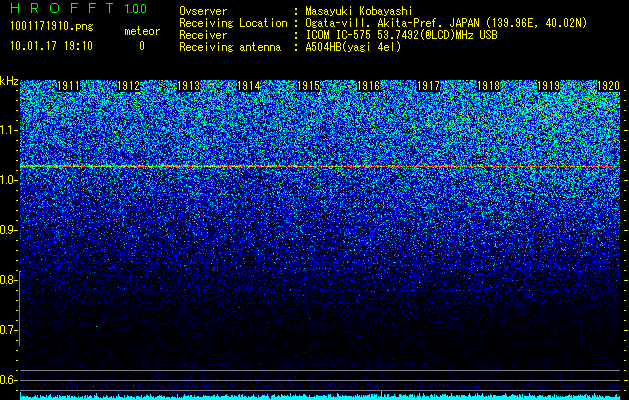
Task: Click the 1918 time marker
Action: coord(489,86)
